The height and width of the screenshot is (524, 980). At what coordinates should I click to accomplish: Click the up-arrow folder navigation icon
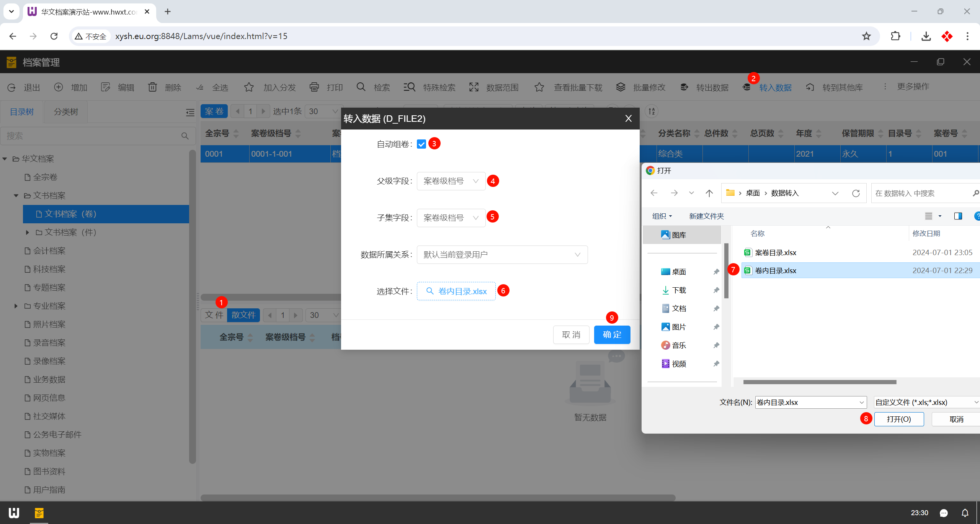709,193
